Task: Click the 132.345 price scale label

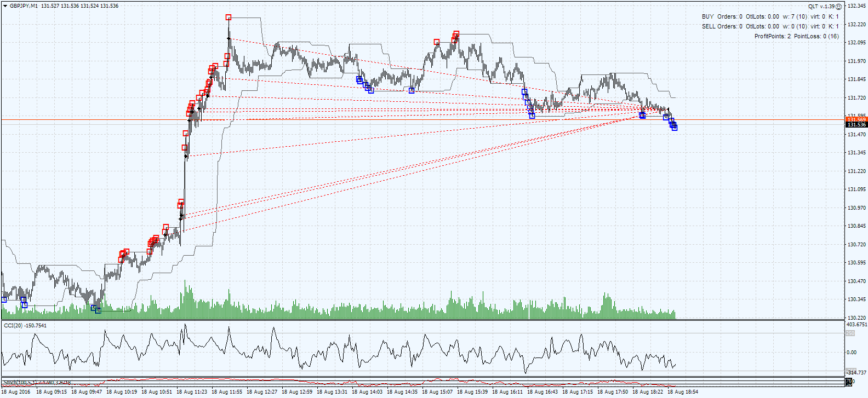Action: coord(856,6)
